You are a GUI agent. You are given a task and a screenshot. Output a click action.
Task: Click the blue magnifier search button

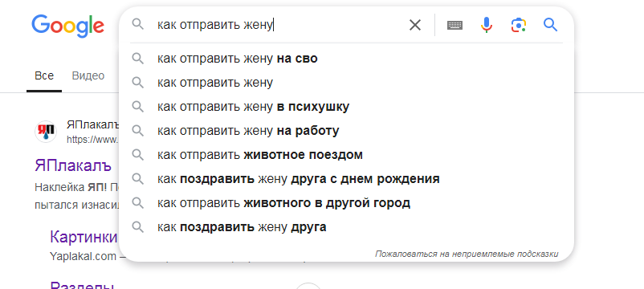[x=550, y=25]
